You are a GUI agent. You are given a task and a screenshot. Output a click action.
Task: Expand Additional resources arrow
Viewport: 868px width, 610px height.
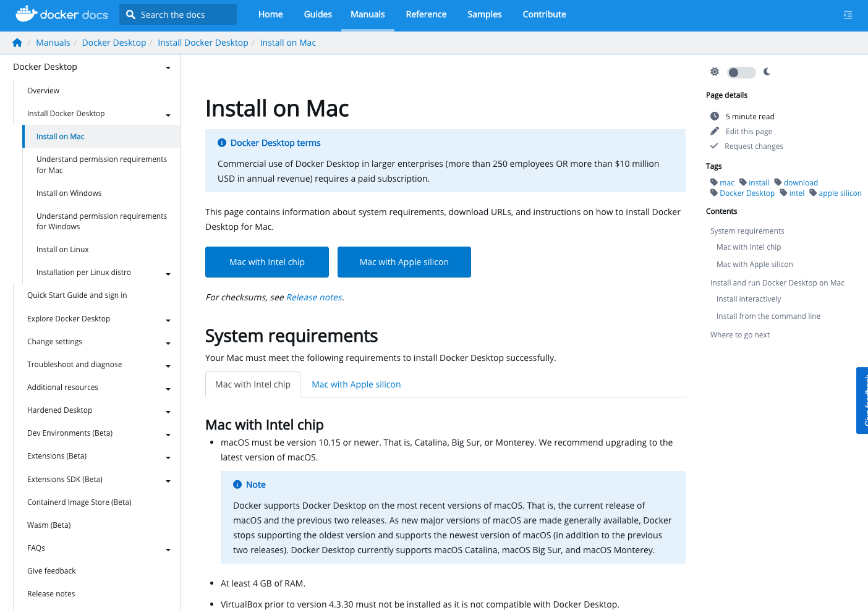pos(168,389)
